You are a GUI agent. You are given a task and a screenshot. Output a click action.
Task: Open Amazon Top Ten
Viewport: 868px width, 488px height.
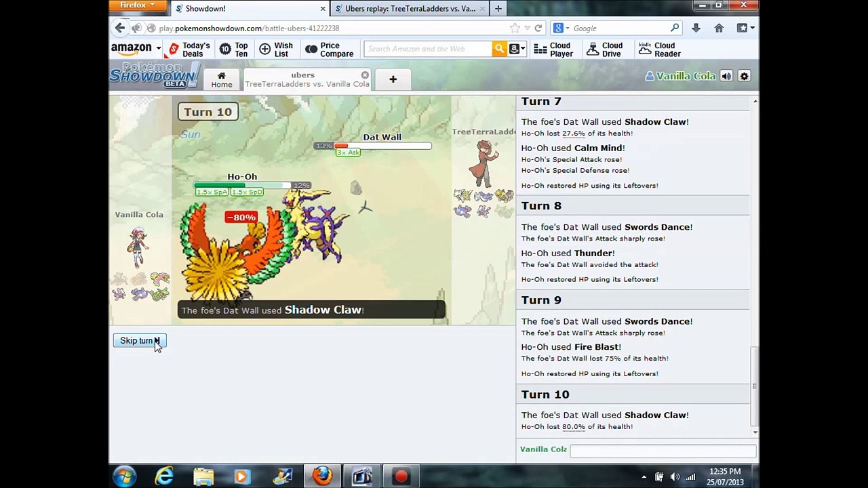[x=234, y=49]
